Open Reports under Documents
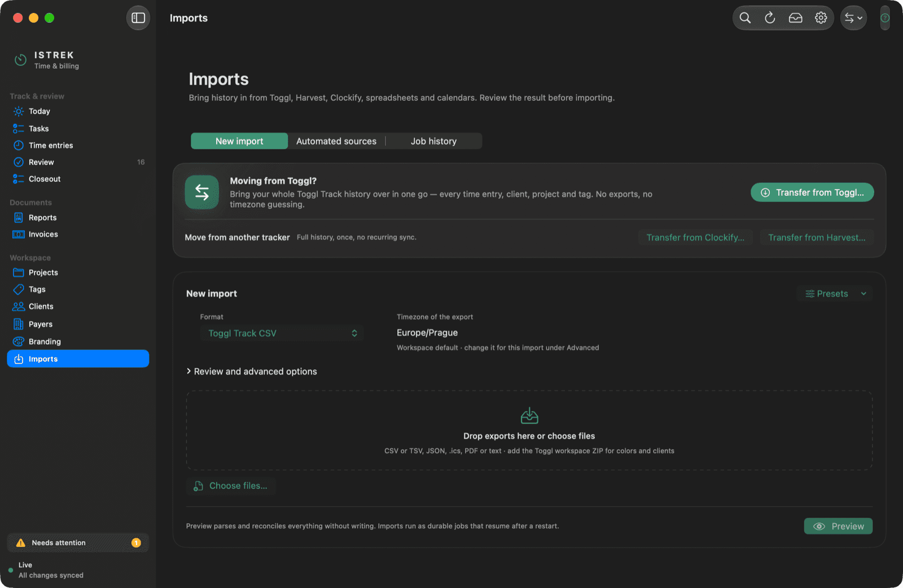The height and width of the screenshot is (588, 903). (78, 218)
